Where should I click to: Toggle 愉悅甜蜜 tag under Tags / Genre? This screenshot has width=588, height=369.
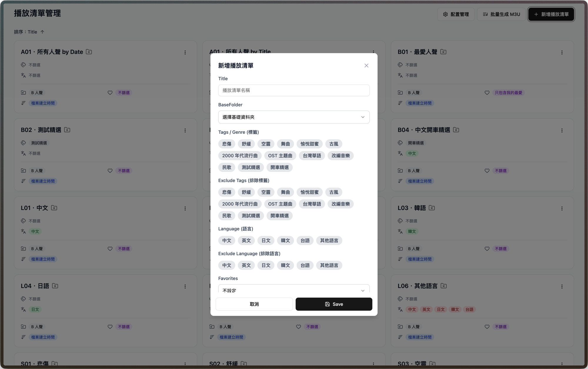[309, 144]
